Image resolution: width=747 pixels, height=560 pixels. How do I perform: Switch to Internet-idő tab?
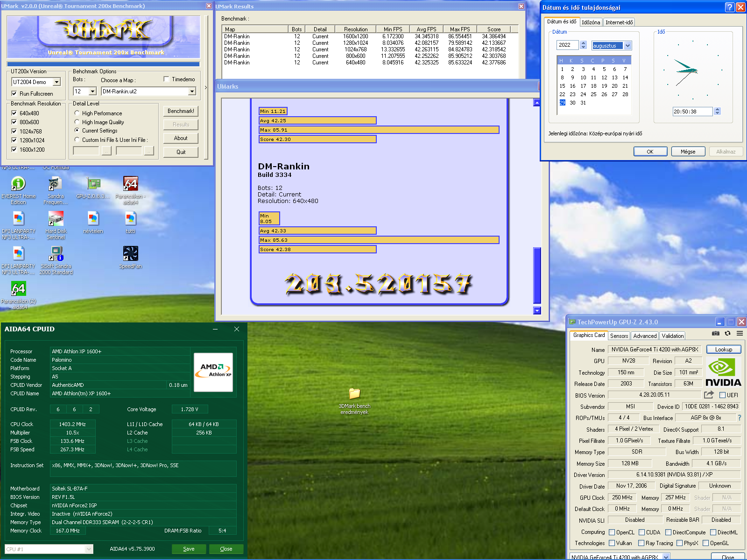pos(619,22)
